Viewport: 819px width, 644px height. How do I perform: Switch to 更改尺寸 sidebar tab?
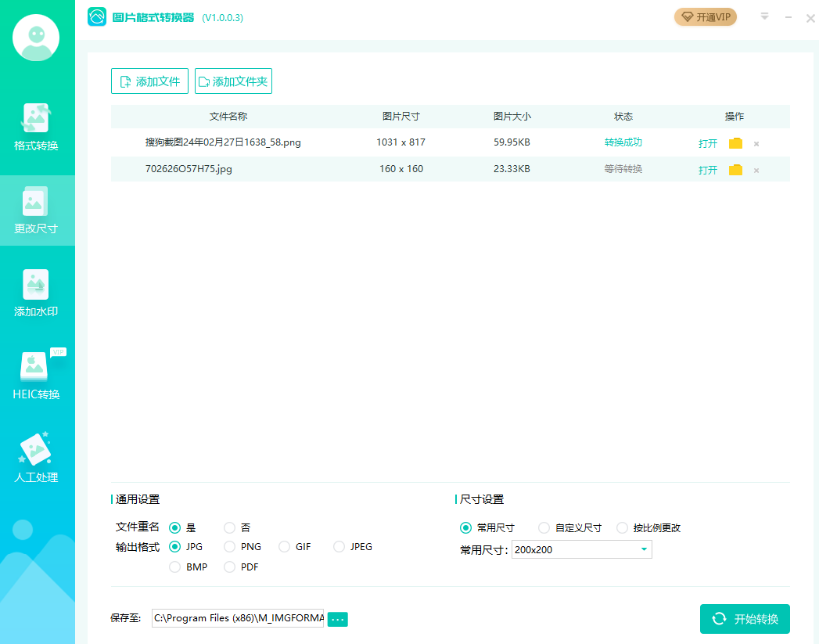pyautogui.click(x=36, y=210)
